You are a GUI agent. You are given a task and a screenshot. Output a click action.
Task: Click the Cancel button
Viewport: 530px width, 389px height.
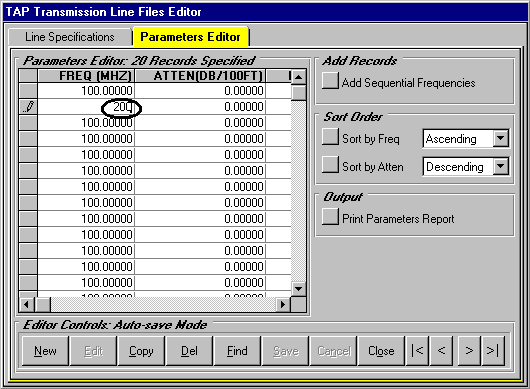(333, 351)
